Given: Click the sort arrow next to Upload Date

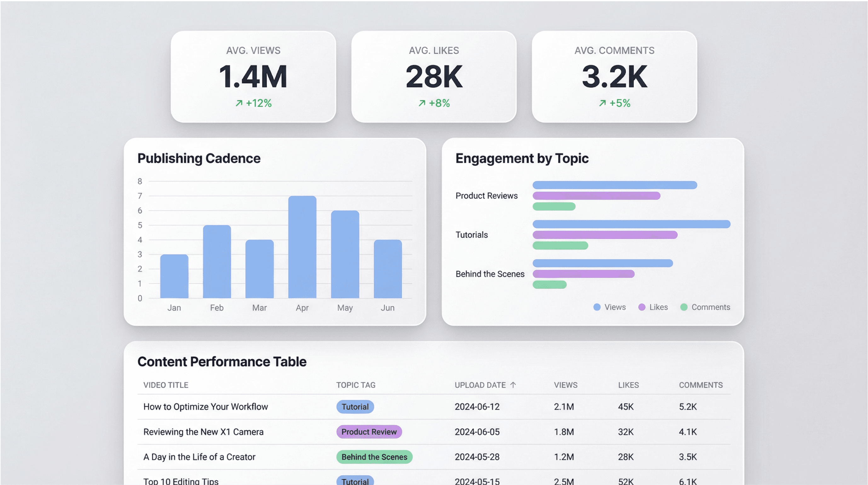Looking at the screenshot, I should coord(514,384).
